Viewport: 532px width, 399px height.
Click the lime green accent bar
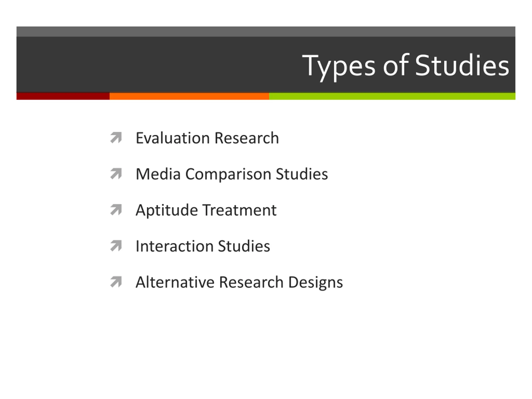(x=392, y=96)
